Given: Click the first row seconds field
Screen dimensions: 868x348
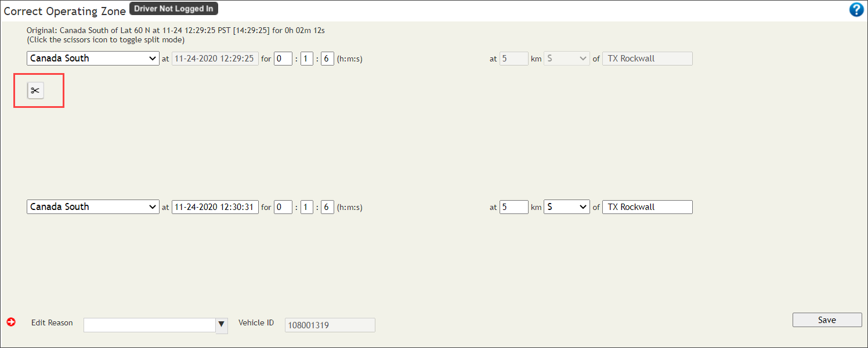Looking at the screenshot, I should [327, 59].
